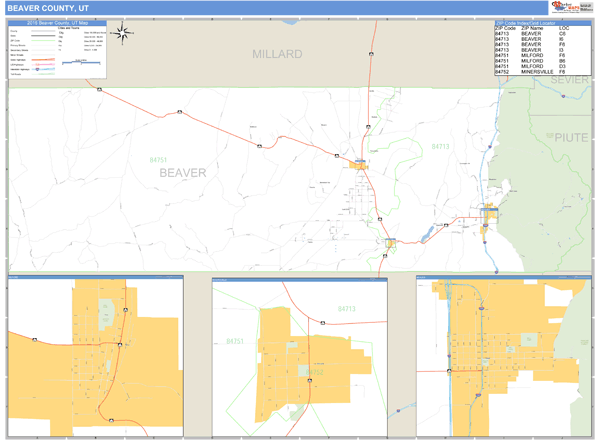Click the blue reservoir lake on main map

pyautogui.click(x=427, y=234)
